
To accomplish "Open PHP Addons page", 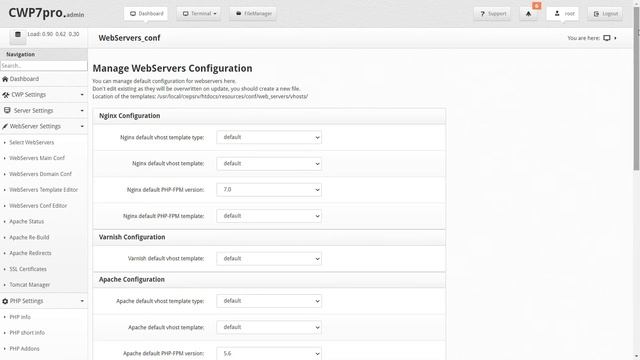I will (24, 349).
